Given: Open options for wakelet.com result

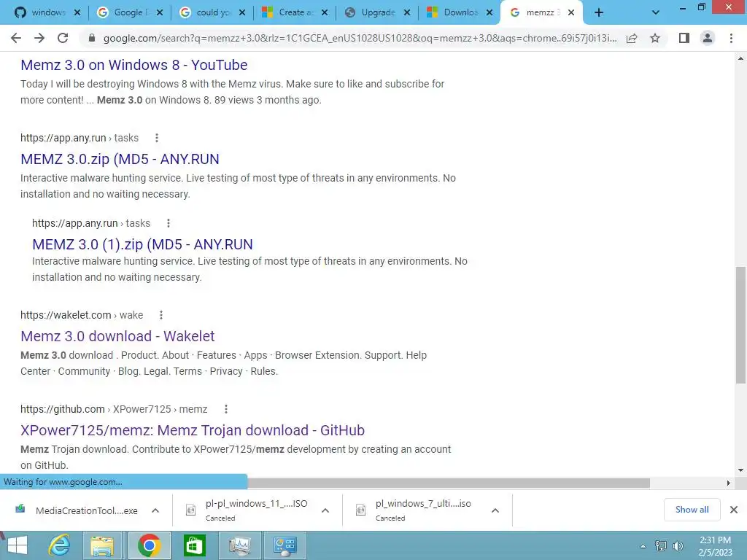Looking at the screenshot, I should click(161, 315).
